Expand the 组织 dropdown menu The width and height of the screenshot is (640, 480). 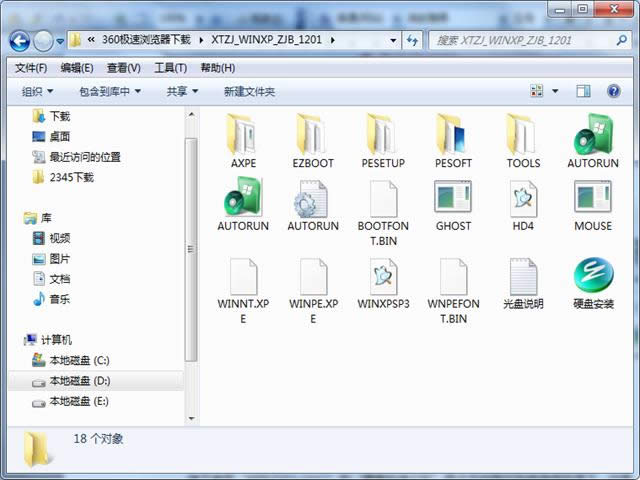click(43, 91)
